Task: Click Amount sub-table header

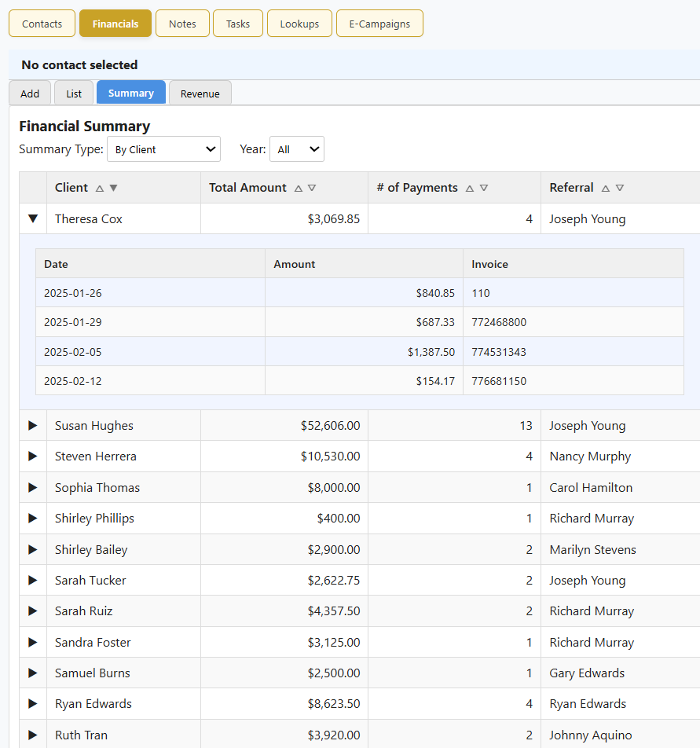Action: point(294,264)
